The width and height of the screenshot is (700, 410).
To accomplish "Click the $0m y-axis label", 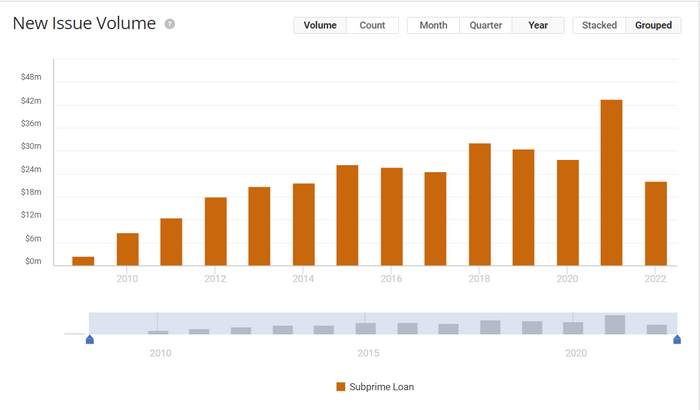I will click(x=33, y=261).
